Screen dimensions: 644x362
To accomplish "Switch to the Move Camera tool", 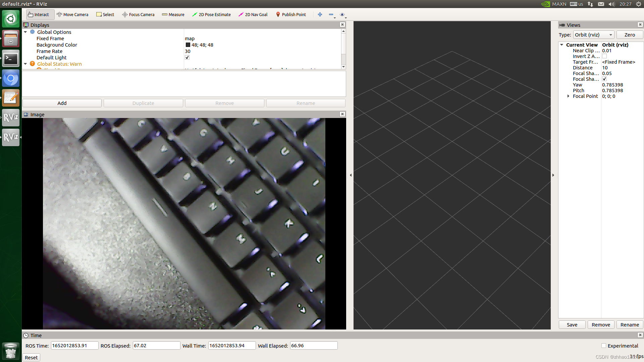I will pos(73,14).
